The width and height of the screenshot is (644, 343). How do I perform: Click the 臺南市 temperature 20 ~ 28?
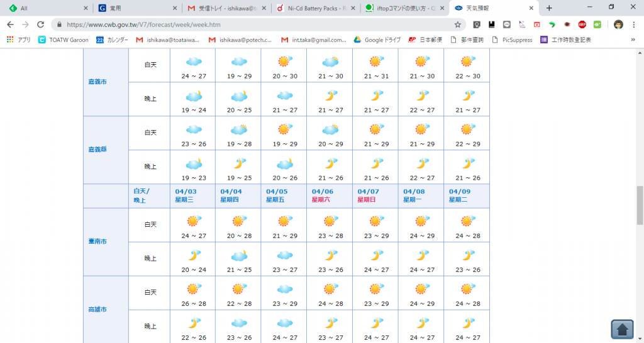(240, 236)
